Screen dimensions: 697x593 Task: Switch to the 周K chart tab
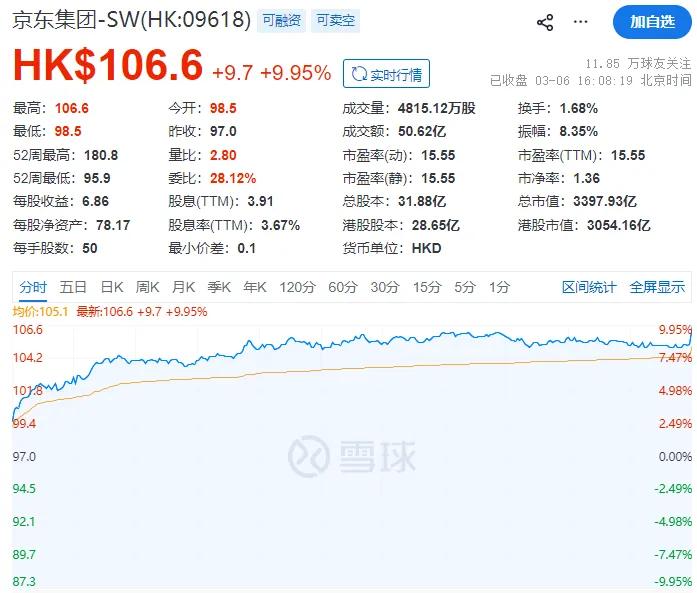[148, 287]
